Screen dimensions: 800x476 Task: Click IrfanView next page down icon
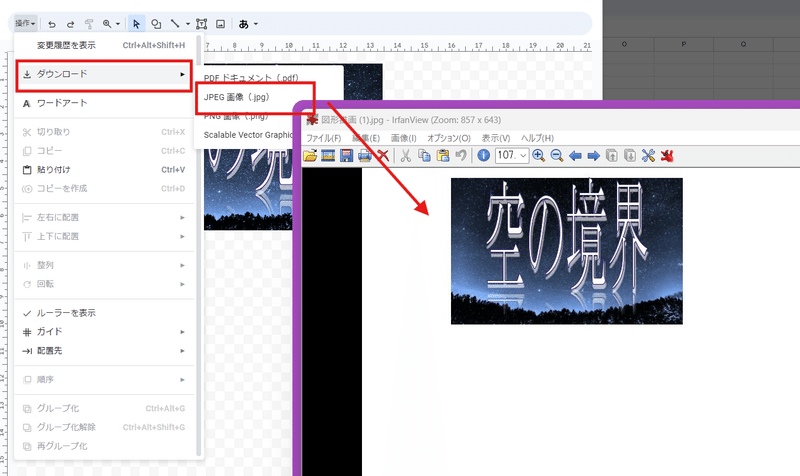(x=630, y=156)
